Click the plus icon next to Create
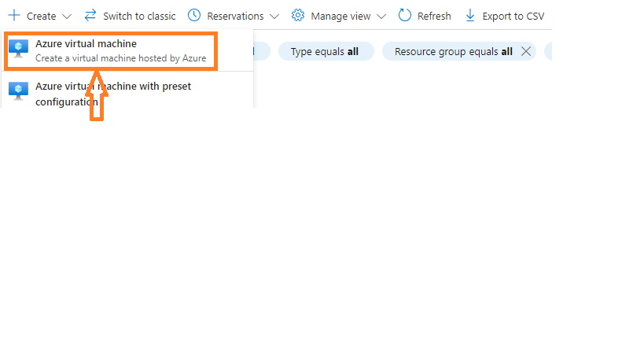 [x=14, y=16]
